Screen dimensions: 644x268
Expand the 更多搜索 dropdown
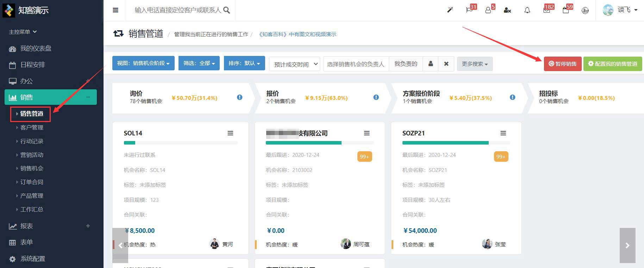475,64
